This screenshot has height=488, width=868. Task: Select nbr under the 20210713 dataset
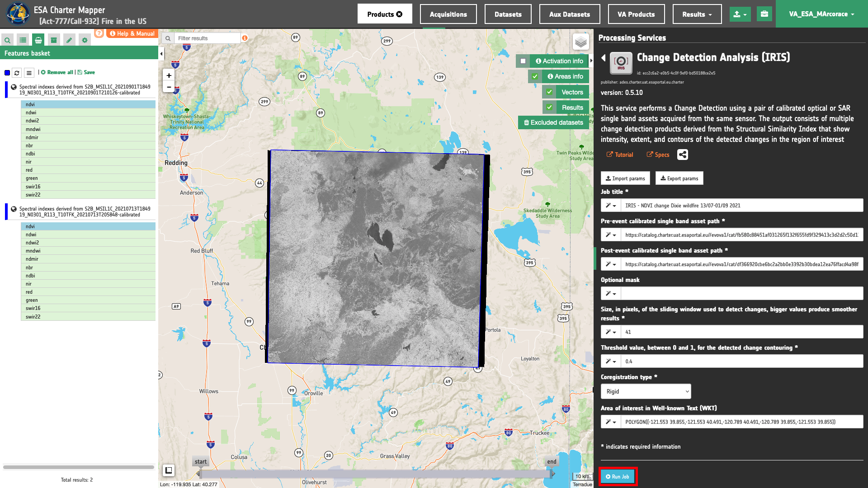click(88, 267)
